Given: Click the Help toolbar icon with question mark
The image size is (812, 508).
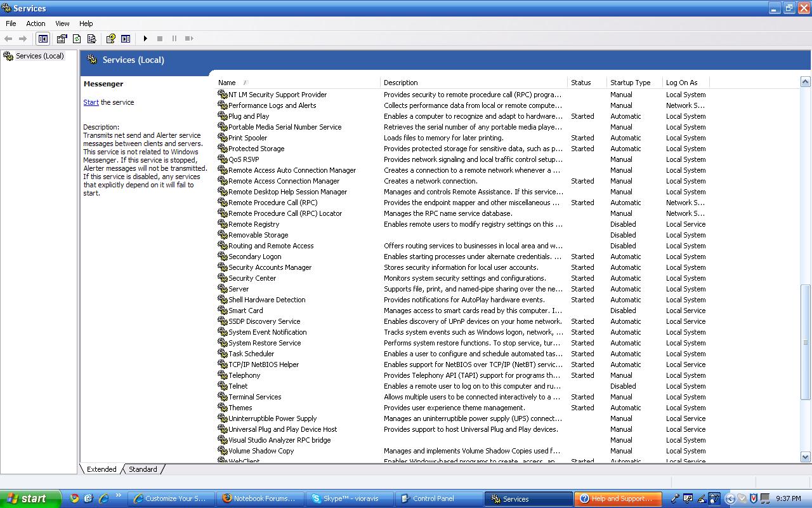Looking at the screenshot, I should pos(110,39).
